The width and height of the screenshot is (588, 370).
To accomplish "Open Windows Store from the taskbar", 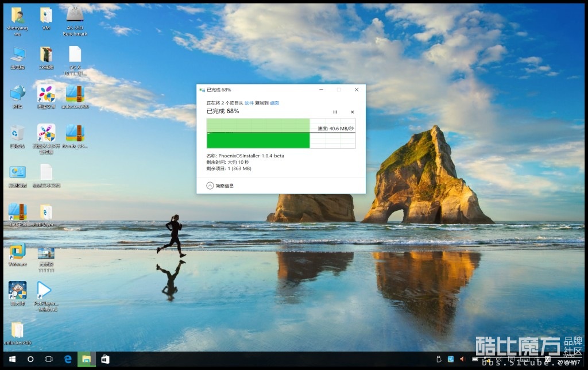I will point(105,359).
